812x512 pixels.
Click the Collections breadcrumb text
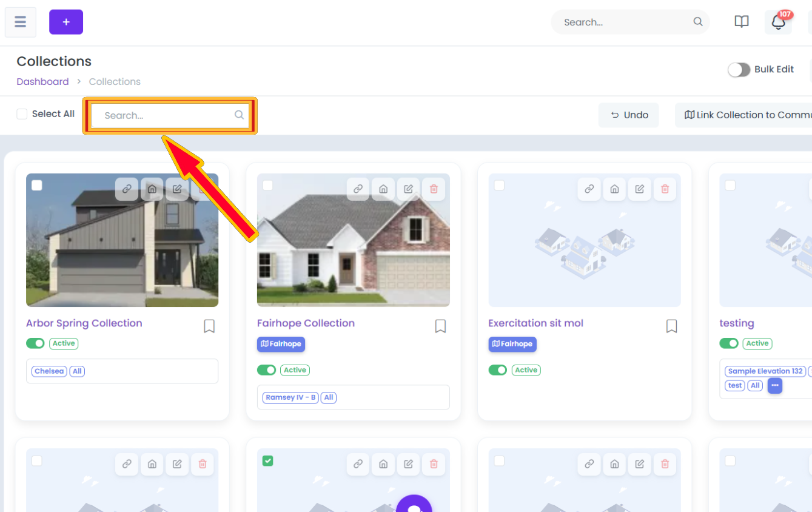point(115,81)
